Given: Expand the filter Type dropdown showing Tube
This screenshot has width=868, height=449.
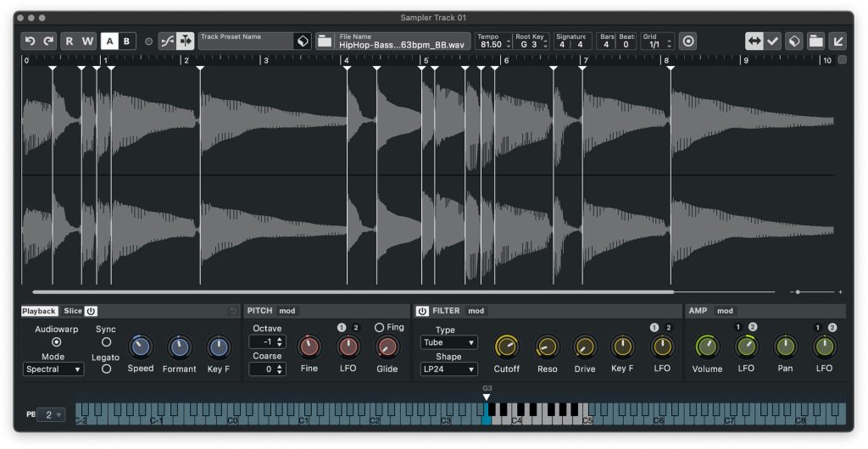Looking at the screenshot, I should (448, 343).
